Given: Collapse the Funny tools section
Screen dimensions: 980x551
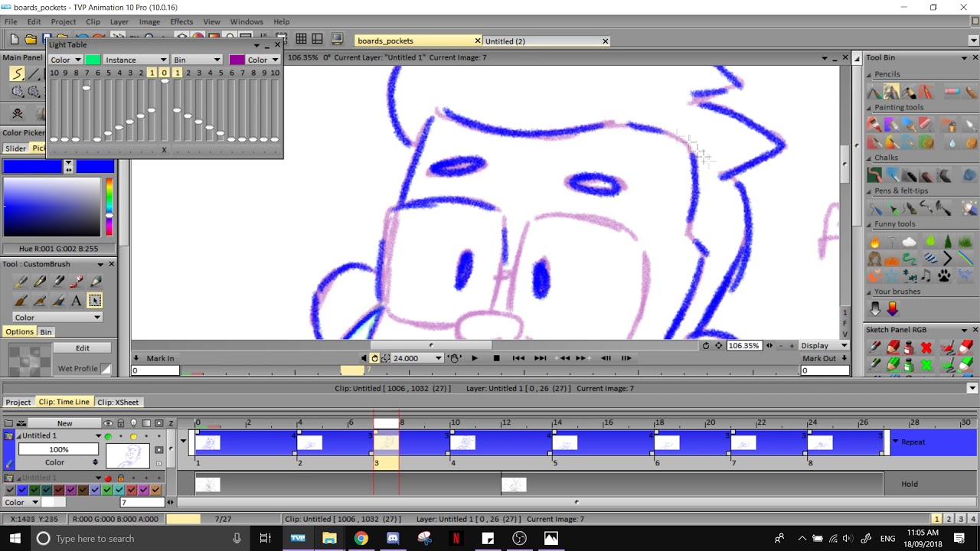Looking at the screenshot, I should pyautogui.click(x=869, y=224).
